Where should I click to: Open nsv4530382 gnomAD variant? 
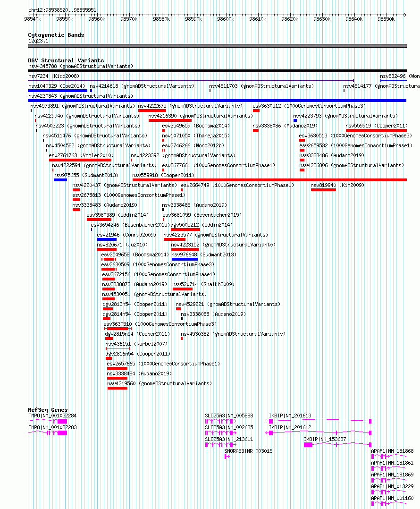coord(233,334)
